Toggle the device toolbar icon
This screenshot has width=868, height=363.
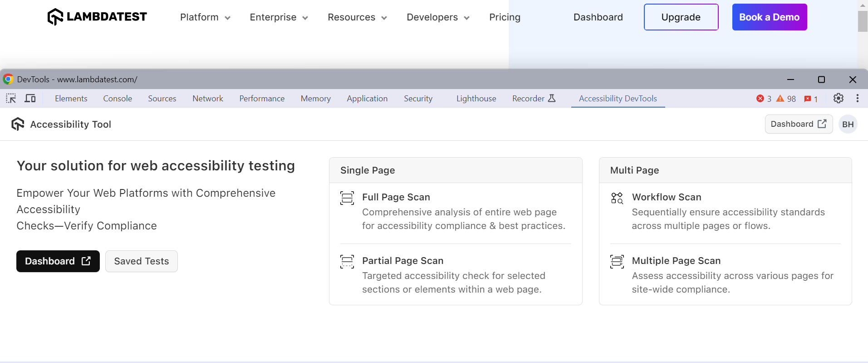pyautogui.click(x=30, y=98)
